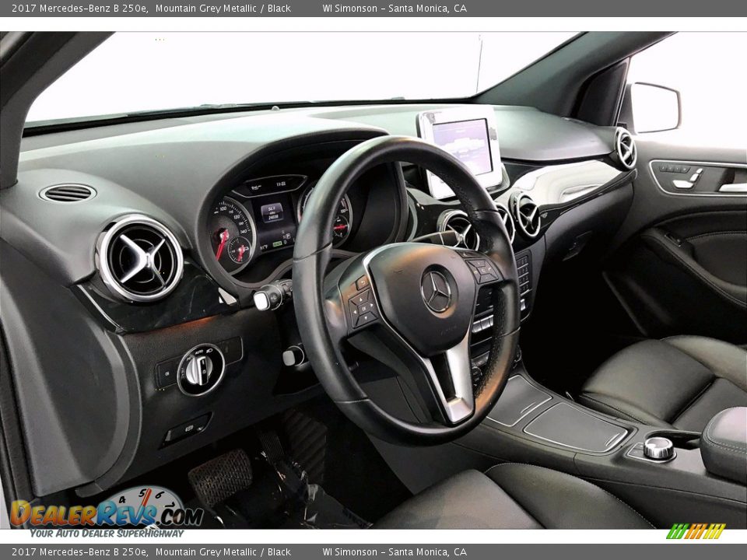Click the silver COMAND controller knob
Screen dimensions: 747x560
(658, 447)
